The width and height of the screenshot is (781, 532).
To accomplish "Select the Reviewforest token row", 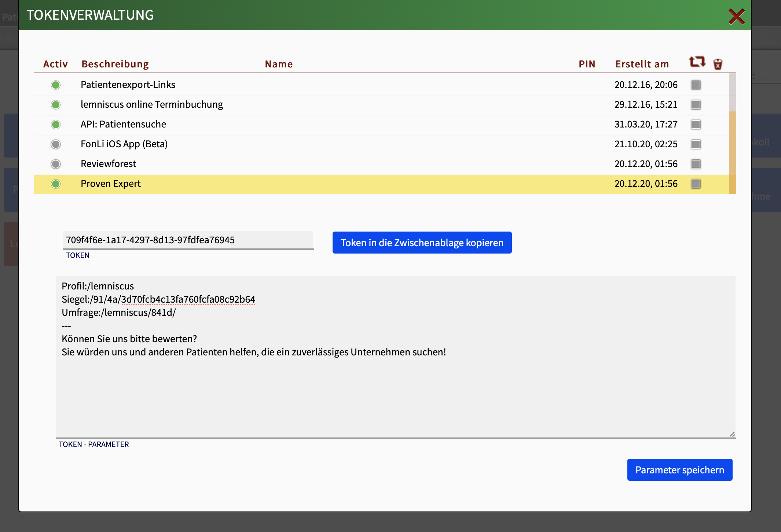I will pos(381,164).
